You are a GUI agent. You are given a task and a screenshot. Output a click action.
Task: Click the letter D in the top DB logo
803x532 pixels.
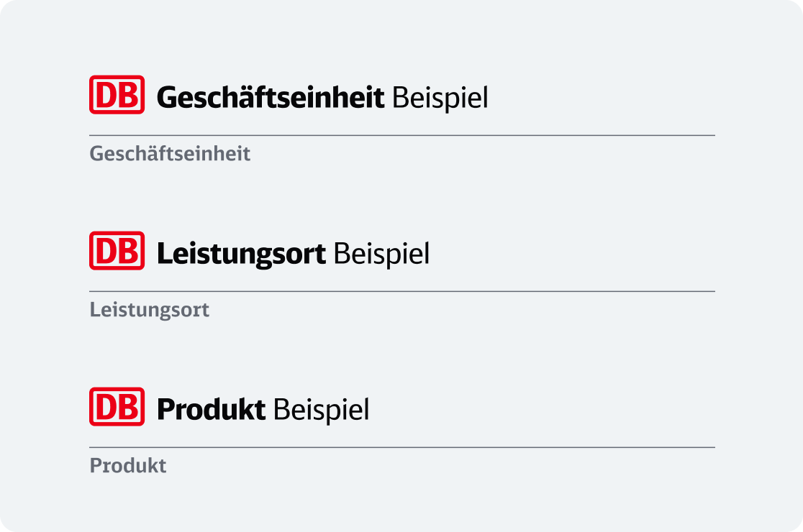click(x=106, y=95)
